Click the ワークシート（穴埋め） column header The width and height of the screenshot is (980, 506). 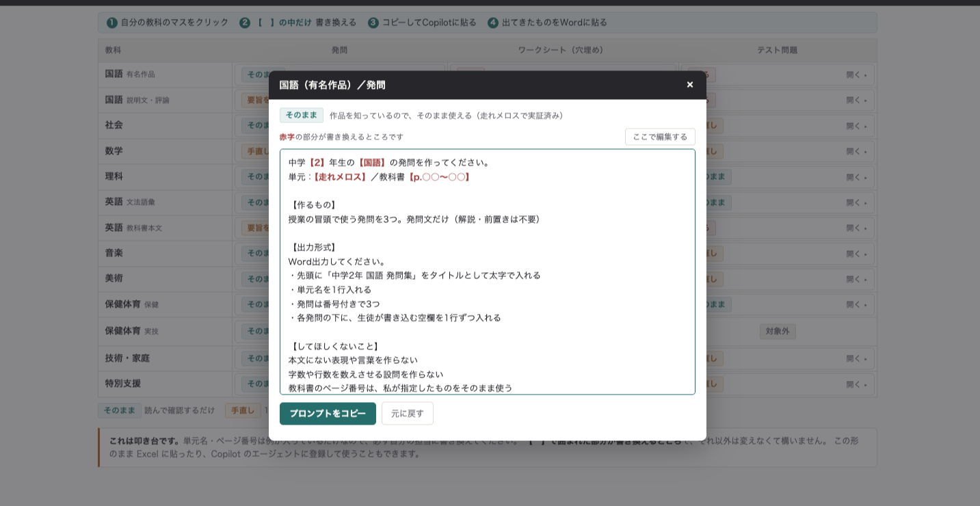click(562, 50)
